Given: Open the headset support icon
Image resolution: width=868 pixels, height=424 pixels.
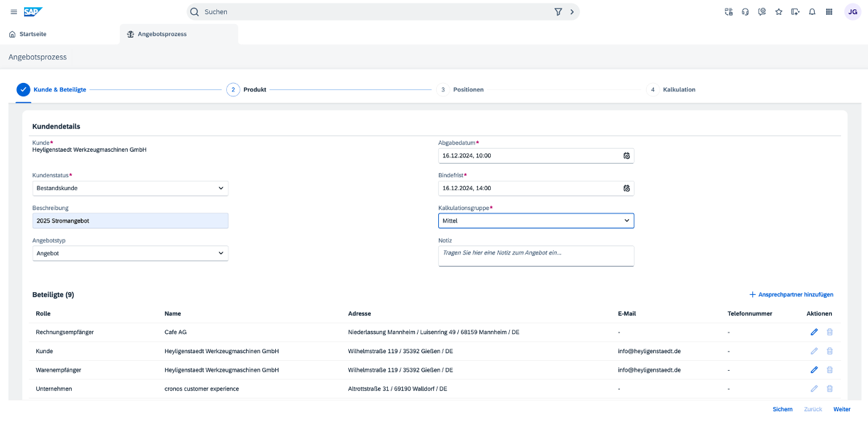Looking at the screenshot, I should point(745,12).
